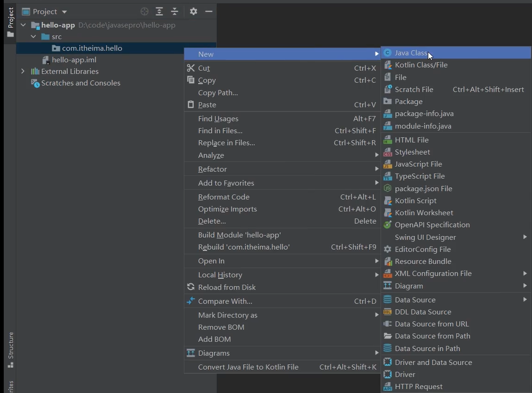Open the Diagram submenu in New list
Screen dimensions: 532x393
tap(456, 286)
